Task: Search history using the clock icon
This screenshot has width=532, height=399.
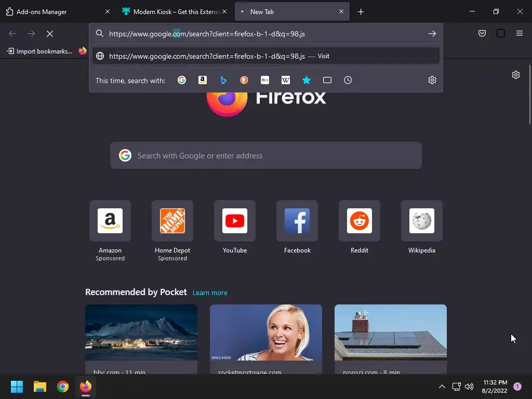Action: click(348, 80)
